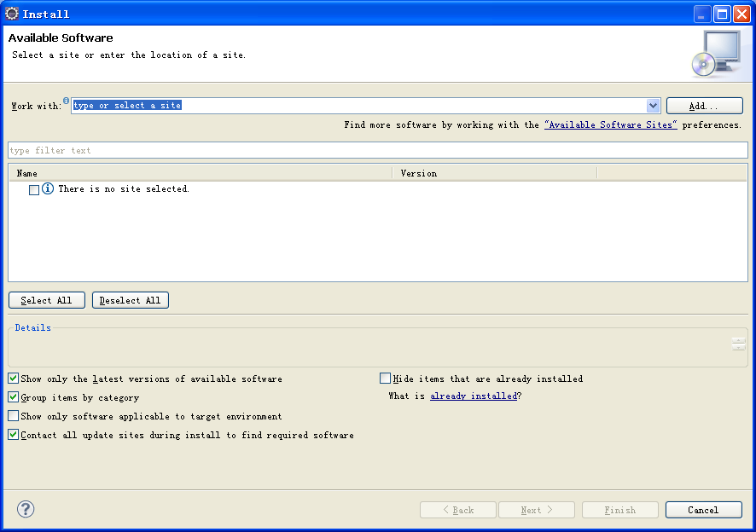The height and width of the screenshot is (532, 756).
Task: Enable software applicable to target environment option
Action: tap(14, 416)
